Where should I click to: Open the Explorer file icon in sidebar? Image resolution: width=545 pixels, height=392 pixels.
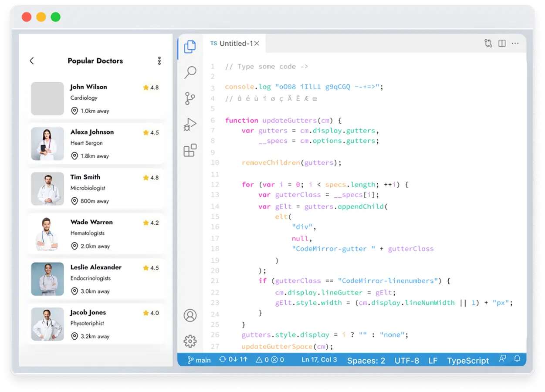190,47
